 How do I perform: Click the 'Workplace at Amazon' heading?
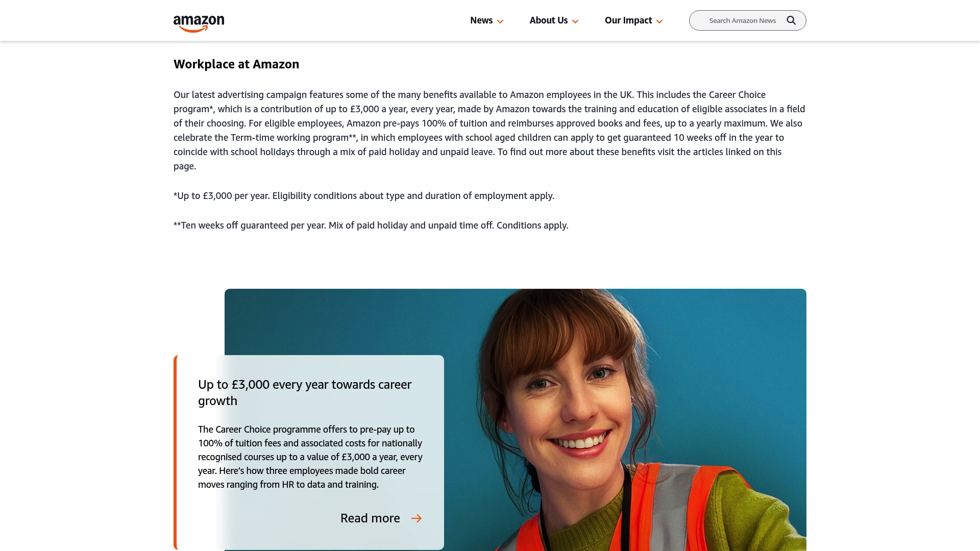pyautogui.click(x=236, y=64)
